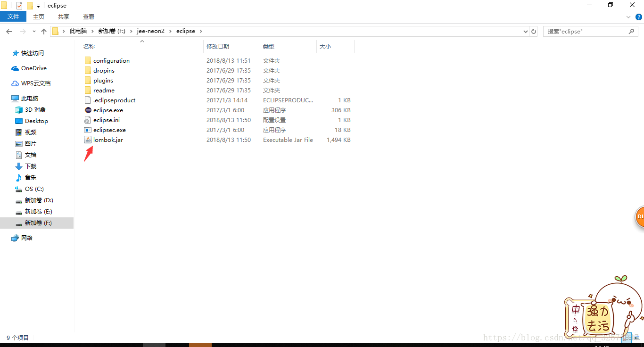Go forward with the Forward arrow
644x347 pixels.
click(x=23, y=32)
